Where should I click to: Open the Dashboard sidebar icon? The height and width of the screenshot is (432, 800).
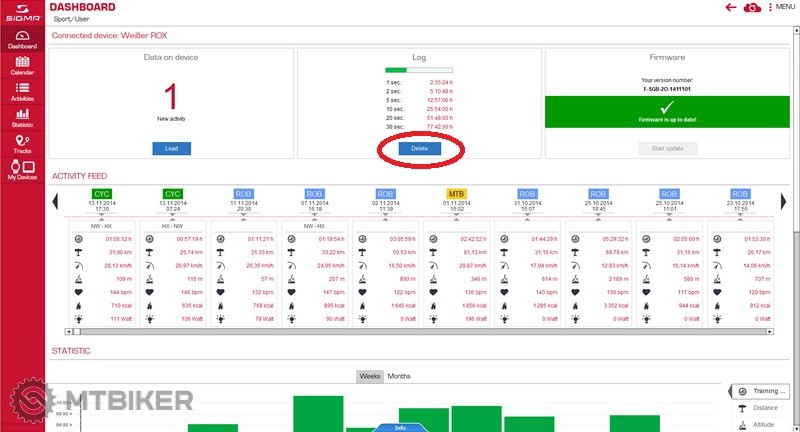point(22,38)
